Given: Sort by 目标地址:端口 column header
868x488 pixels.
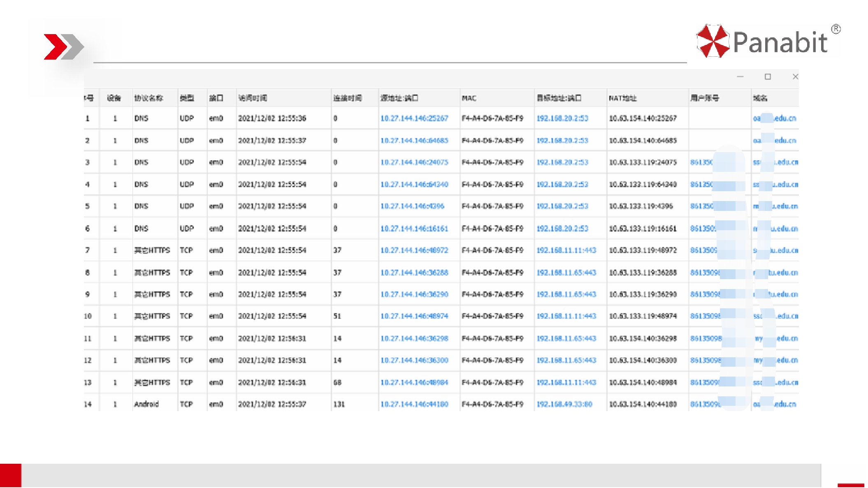Looking at the screenshot, I should [x=559, y=98].
